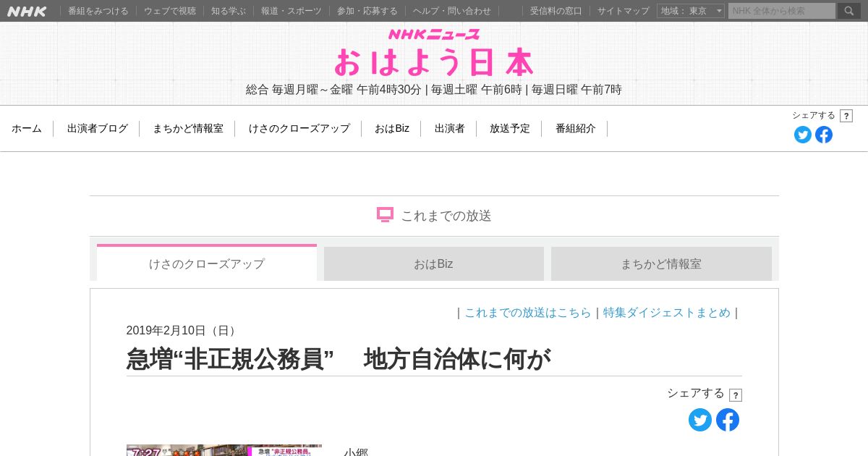Click the これまでの放送 section heading
The image size is (868, 456).
click(446, 216)
